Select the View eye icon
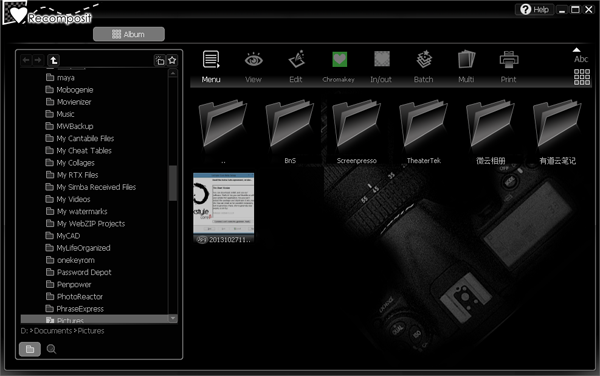The height and width of the screenshot is (376, 600). coord(253,67)
